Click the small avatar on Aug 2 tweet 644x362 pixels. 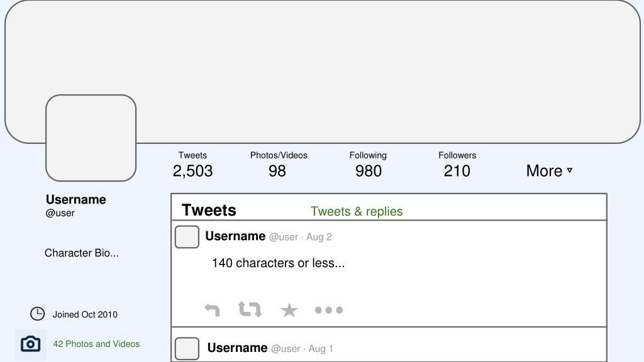[x=187, y=237]
